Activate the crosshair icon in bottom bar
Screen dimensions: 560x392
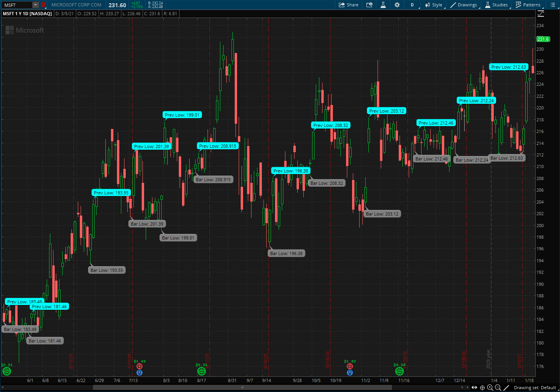pos(482,388)
